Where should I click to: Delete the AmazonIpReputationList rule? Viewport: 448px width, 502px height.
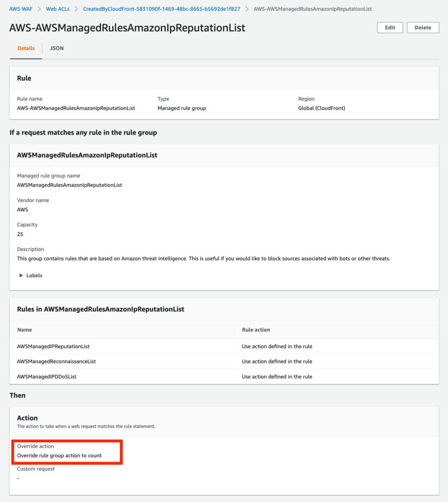[x=422, y=27]
